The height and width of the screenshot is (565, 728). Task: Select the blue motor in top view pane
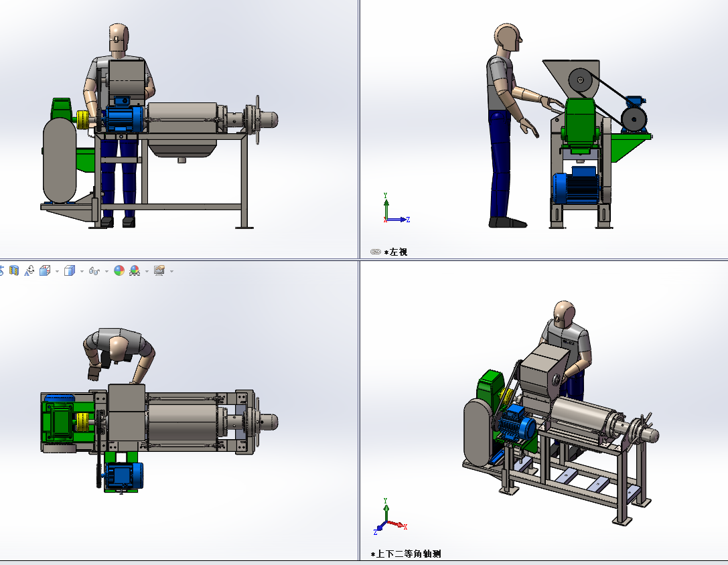(x=124, y=476)
